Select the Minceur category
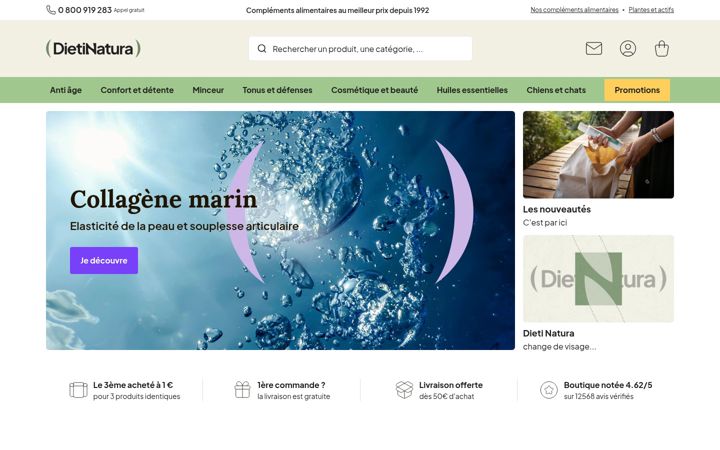 (208, 90)
